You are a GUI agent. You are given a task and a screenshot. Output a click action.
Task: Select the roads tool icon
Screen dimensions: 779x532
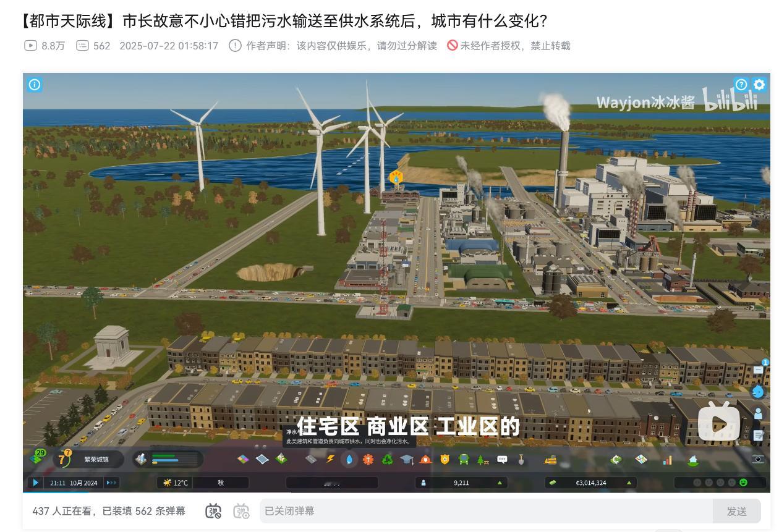[x=312, y=459]
